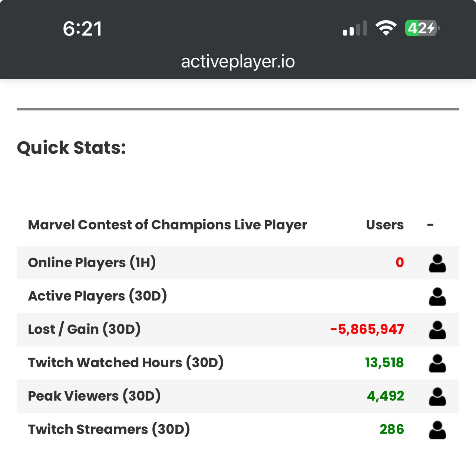The height and width of the screenshot is (471, 476).
Task: Click the person icon in Lost / Gain row
Action: 437,330
